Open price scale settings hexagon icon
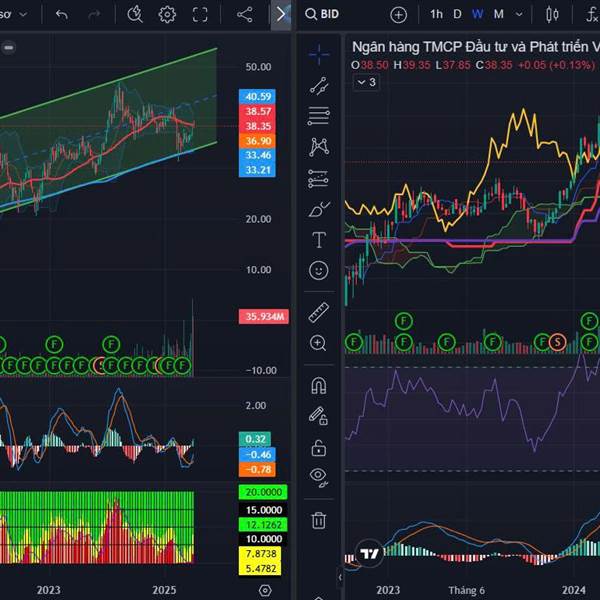 [x=265, y=590]
